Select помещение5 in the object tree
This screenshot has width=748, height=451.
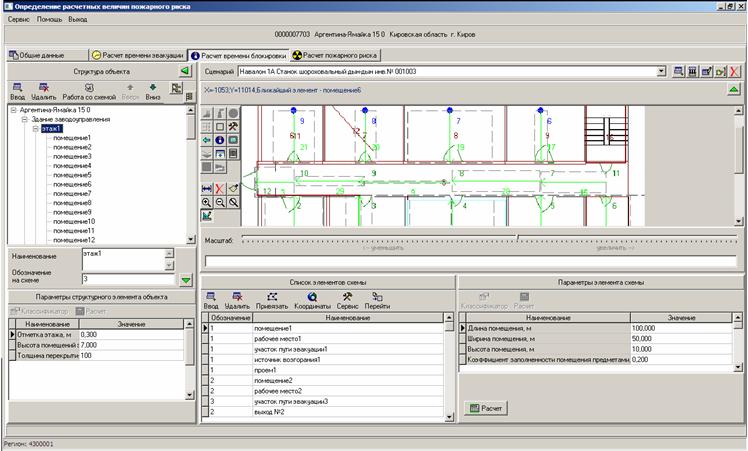coord(72,175)
